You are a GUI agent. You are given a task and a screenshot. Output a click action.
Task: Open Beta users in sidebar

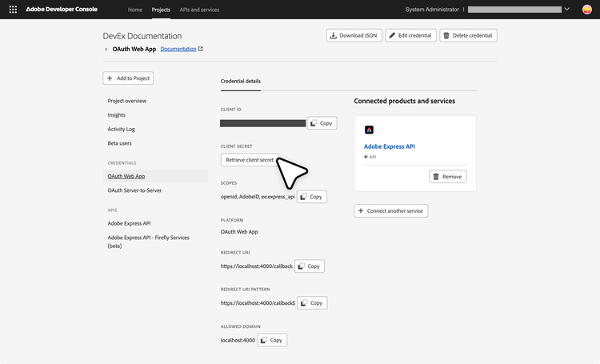[119, 143]
